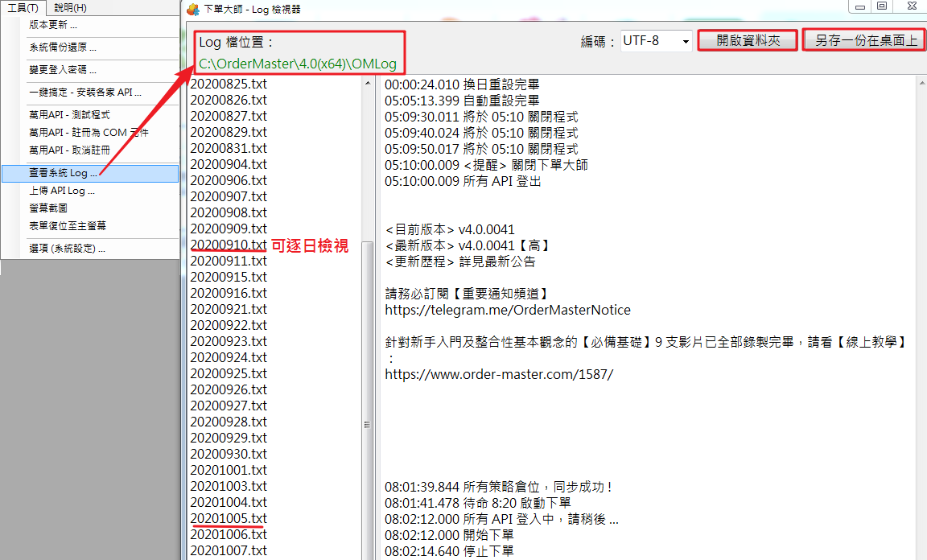927x560 pixels.
Task: Select file 20200921.txt
Action: point(229,309)
